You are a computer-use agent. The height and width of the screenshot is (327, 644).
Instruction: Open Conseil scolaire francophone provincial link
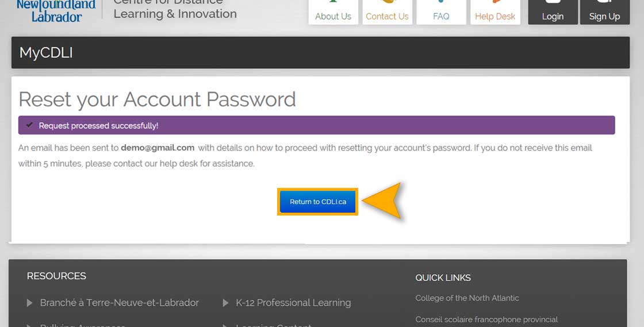click(x=486, y=319)
